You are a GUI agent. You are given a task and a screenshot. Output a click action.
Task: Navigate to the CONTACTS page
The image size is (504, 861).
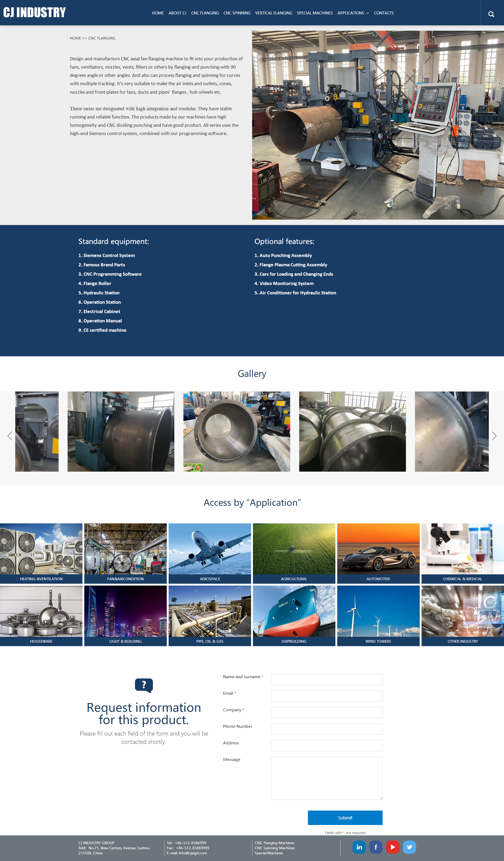pos(383,13)
